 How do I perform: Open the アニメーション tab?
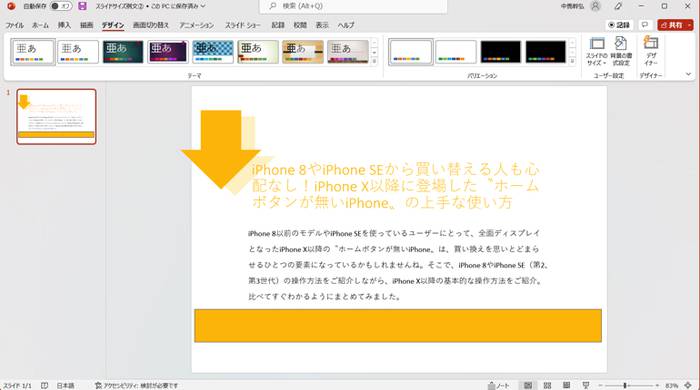pyautogui.click(x=196, y=25)
